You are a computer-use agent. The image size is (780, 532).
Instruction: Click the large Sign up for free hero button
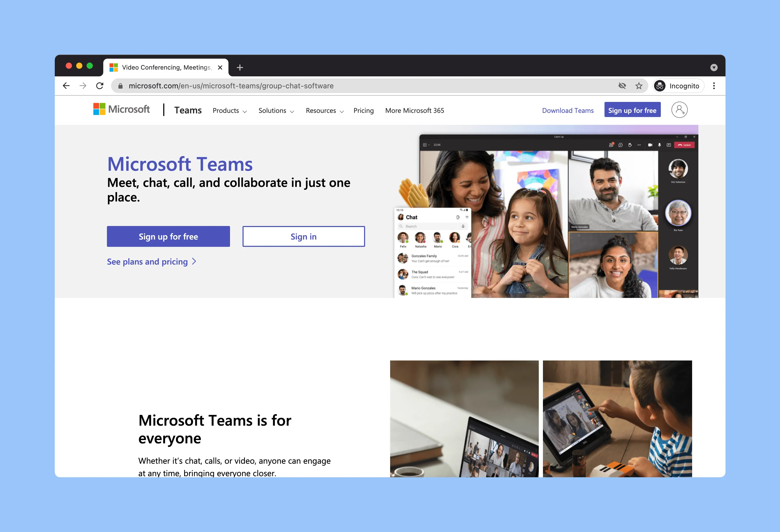coord(168,236)
